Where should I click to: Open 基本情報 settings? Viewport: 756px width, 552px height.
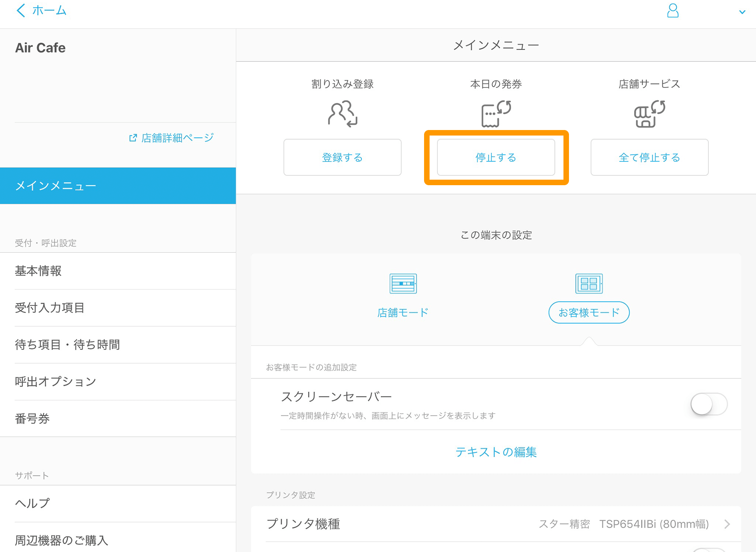[x=118, y=271]
